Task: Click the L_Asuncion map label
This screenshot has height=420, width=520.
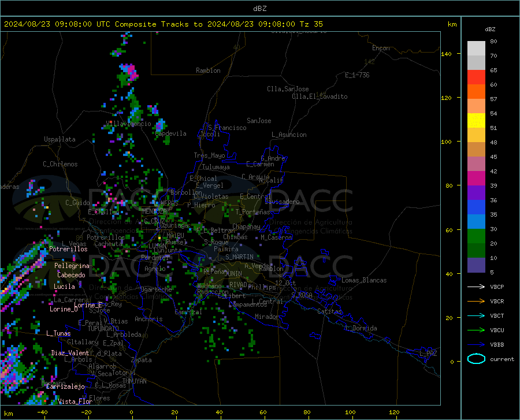Action: tap(289, 135)
